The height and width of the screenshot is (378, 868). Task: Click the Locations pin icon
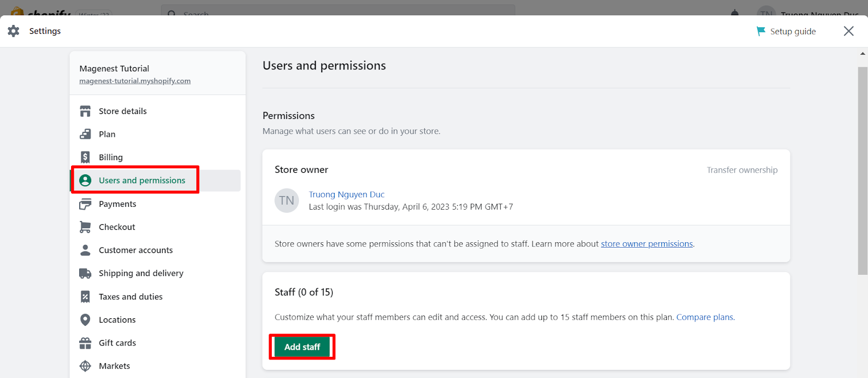click(x=85, y=320)
